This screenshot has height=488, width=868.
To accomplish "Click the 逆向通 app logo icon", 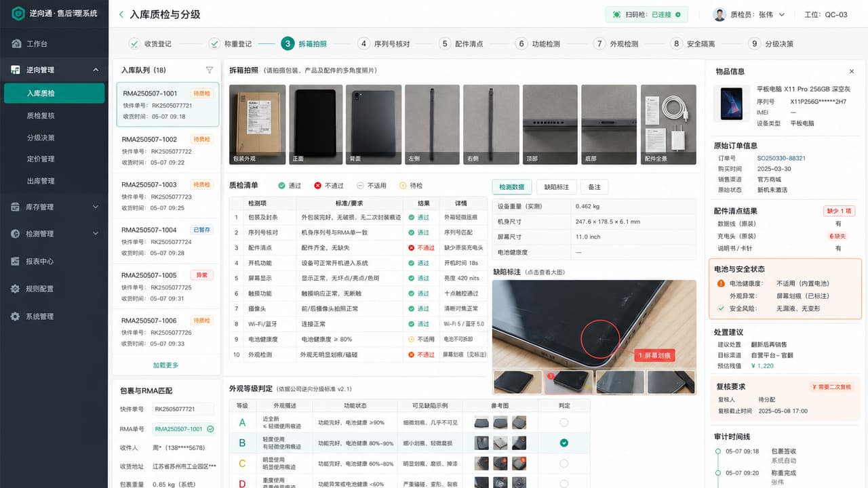I will click(17, 14).
